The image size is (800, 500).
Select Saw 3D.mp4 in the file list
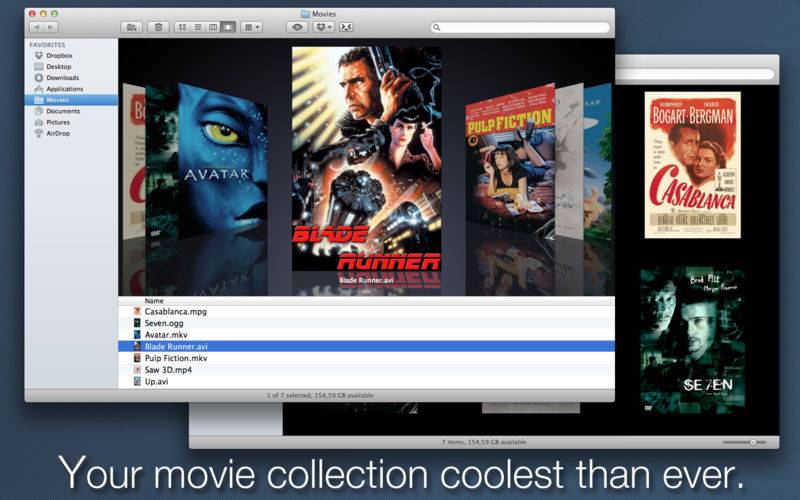366,370
